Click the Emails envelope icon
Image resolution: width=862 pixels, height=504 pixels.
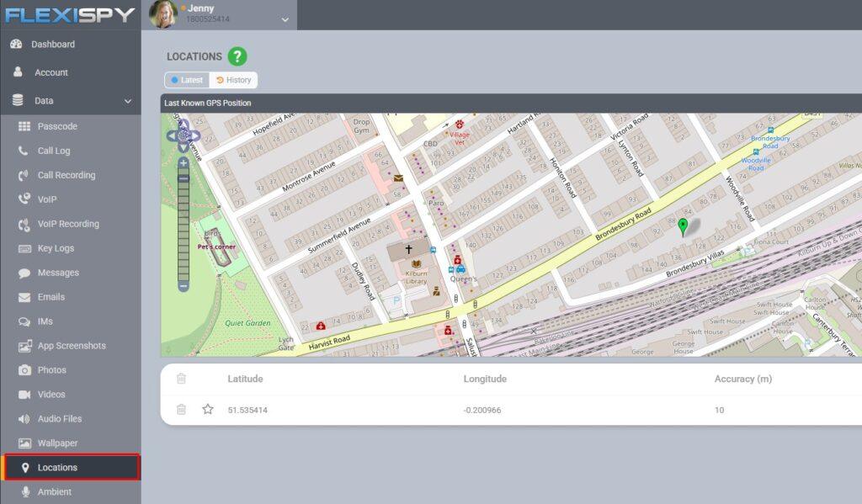point(24,297)
